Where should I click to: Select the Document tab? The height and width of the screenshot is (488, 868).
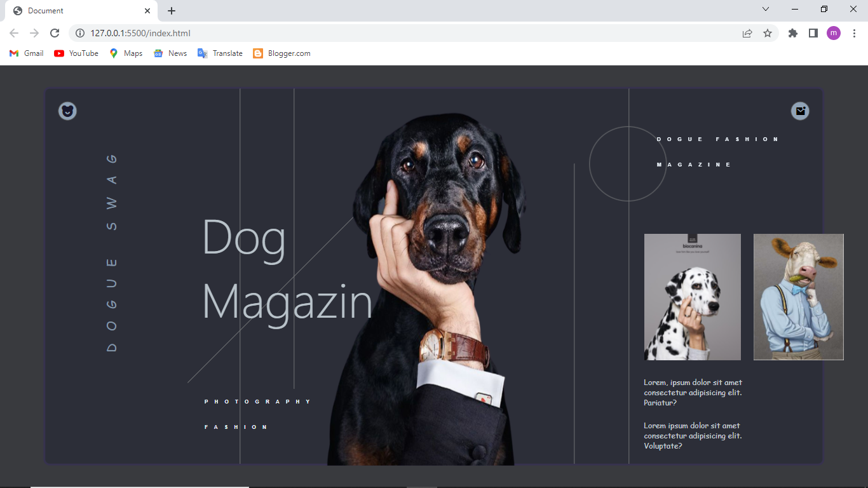pyautogui.click(x=81, y=11)
